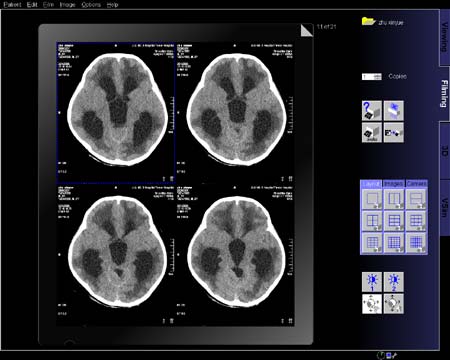The image size is (450, 360).
Task: Choose the 2x2 film layout
Action: click(x=372, y=221)
